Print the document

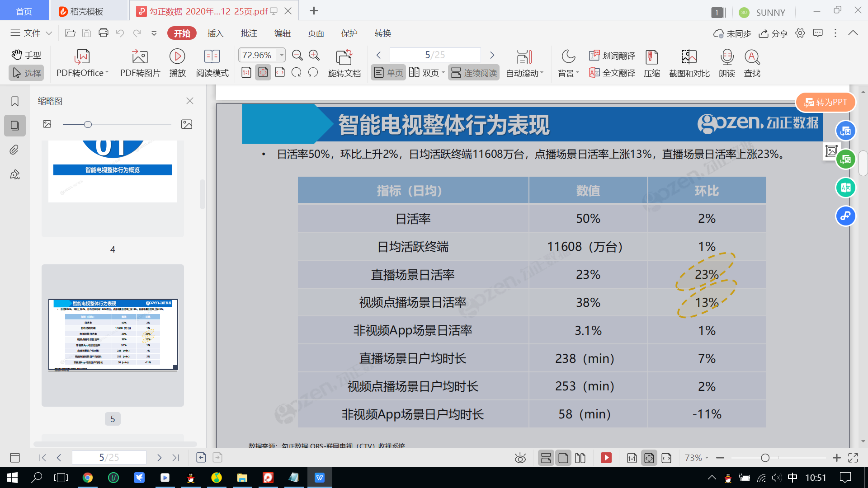(104, 33)
